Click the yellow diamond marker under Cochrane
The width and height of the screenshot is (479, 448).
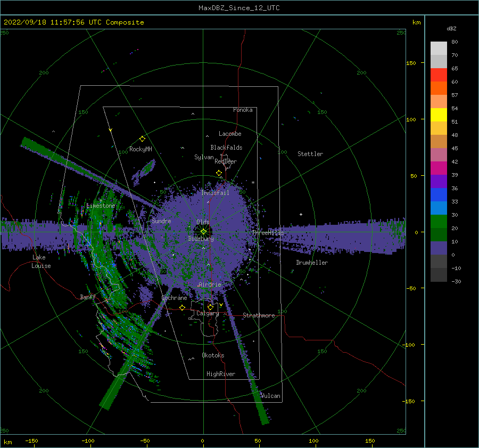coord(183,307)
